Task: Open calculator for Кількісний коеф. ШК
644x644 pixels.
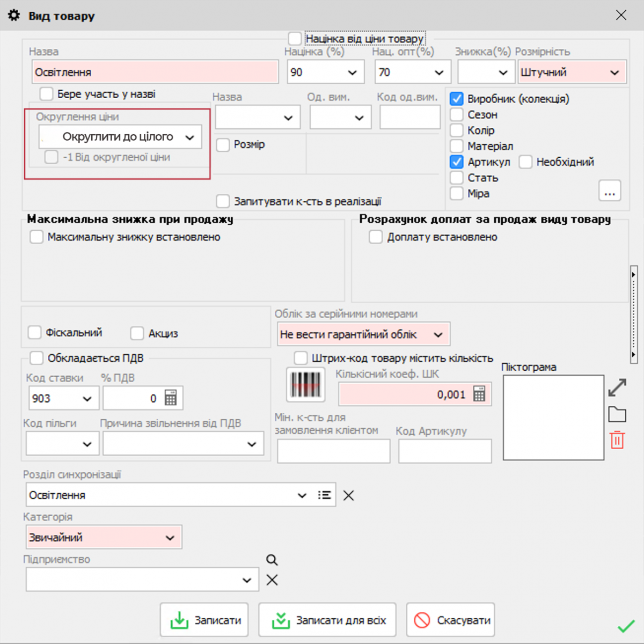Action: click(x=479, y=394)
